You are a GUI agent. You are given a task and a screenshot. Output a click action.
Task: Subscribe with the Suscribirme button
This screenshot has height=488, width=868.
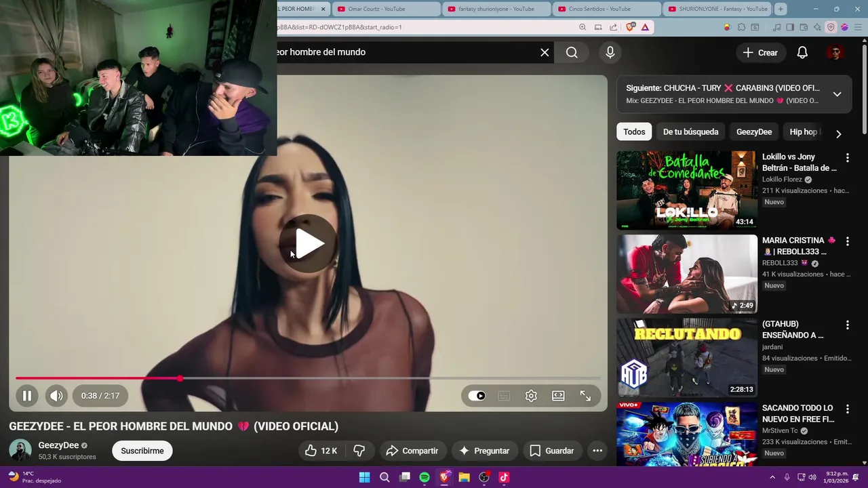[x=142, y=451]
